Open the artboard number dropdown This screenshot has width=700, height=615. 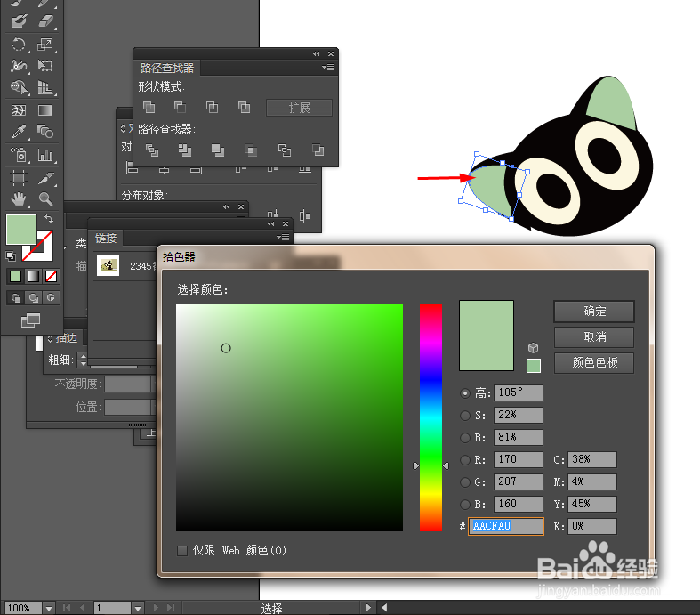(138, 608)
